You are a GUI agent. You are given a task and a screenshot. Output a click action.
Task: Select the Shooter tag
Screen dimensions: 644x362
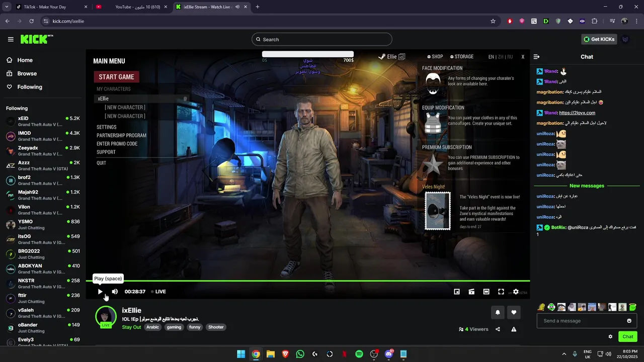click(x=216, y=327)
